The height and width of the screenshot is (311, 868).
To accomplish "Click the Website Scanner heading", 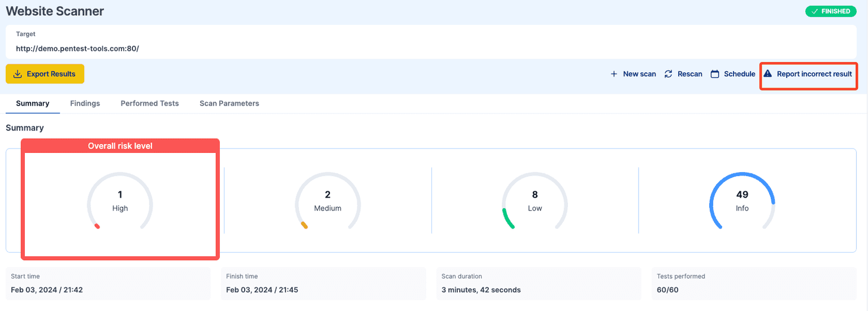I will (x=55, y=11).
